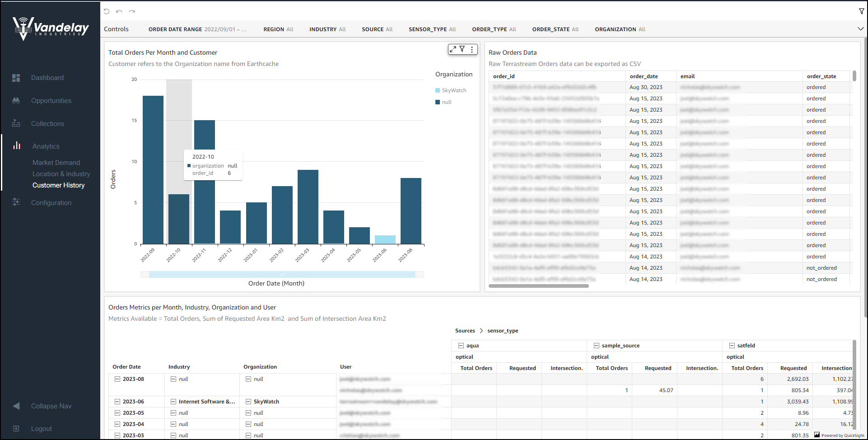
Task: Click the Logout link
Action: [42, 429]
